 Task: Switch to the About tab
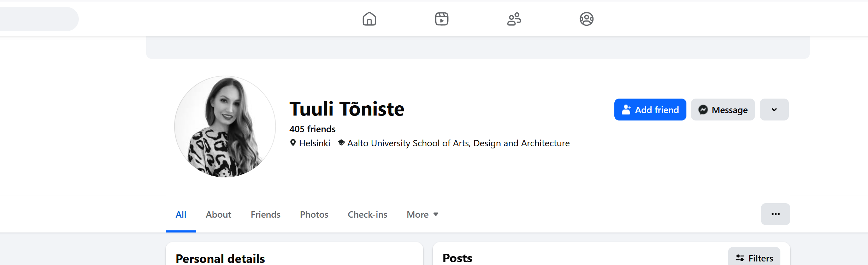point(218,214)
